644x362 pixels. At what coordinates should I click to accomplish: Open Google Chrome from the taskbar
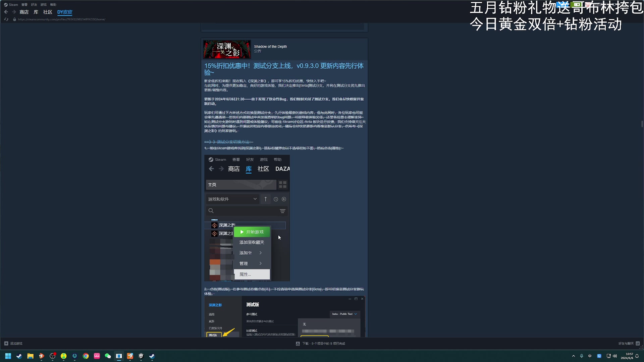(86, 356)
